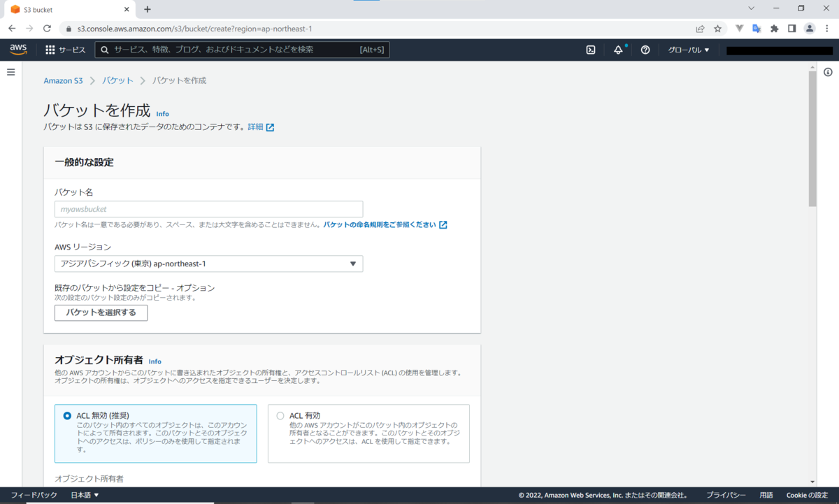Open the help question mark icon

point(645,50)
